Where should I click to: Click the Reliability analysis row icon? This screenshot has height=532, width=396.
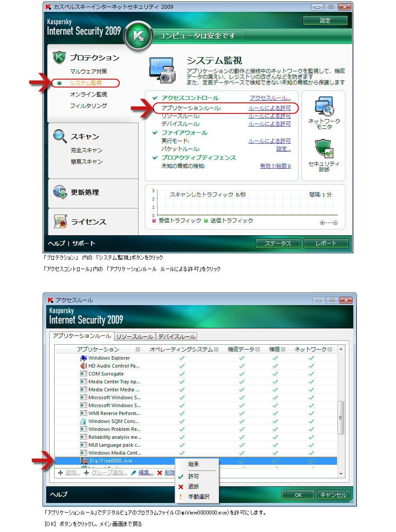(x=84, y=437)
